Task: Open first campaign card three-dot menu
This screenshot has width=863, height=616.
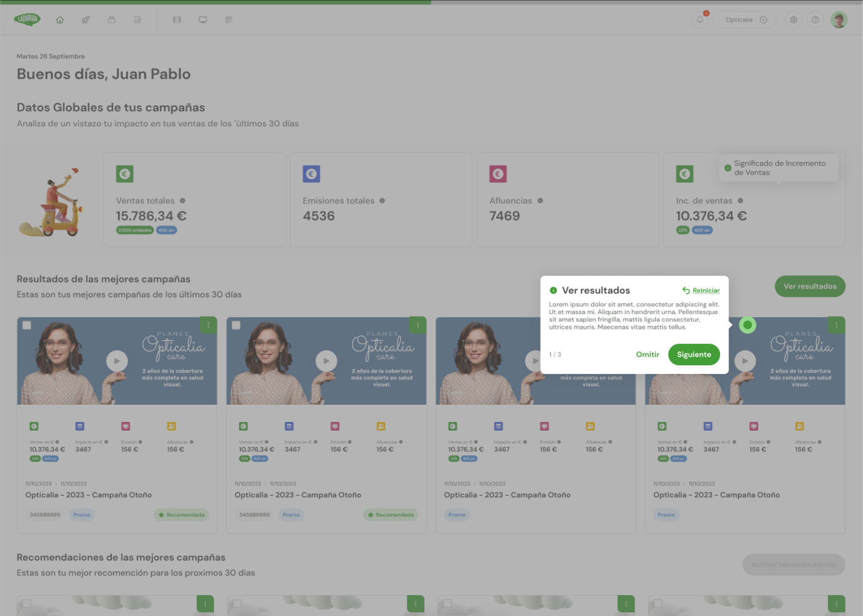Action: pos(208,325)
